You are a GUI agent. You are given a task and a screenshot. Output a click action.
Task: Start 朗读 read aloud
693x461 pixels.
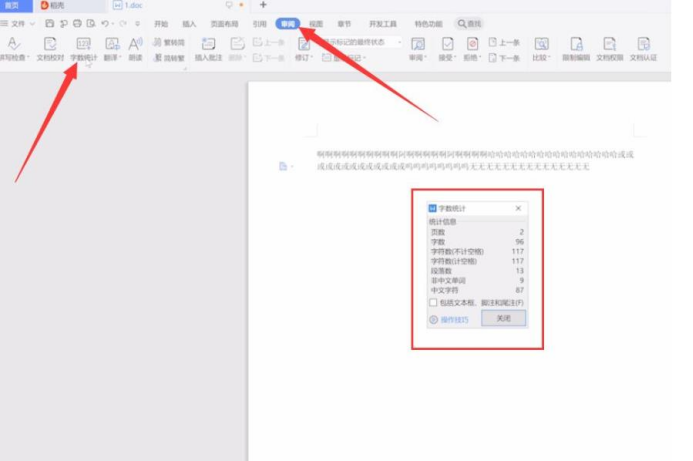coord(135,49)
